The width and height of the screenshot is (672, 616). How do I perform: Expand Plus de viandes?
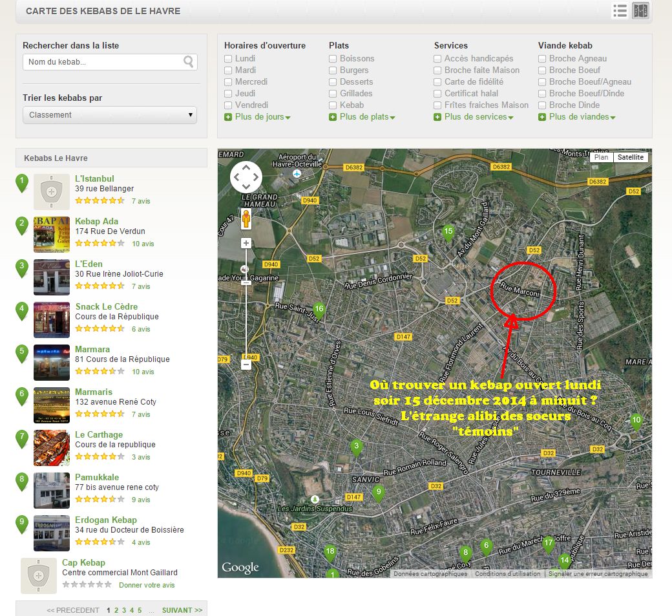pyautogui.click(x=577, y=116)
